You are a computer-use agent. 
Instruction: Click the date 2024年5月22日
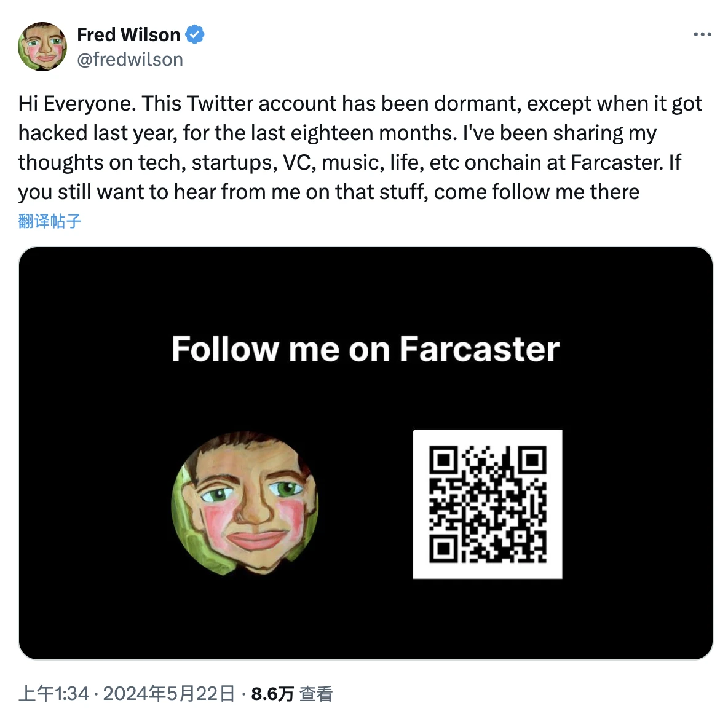tap(169, 694)
